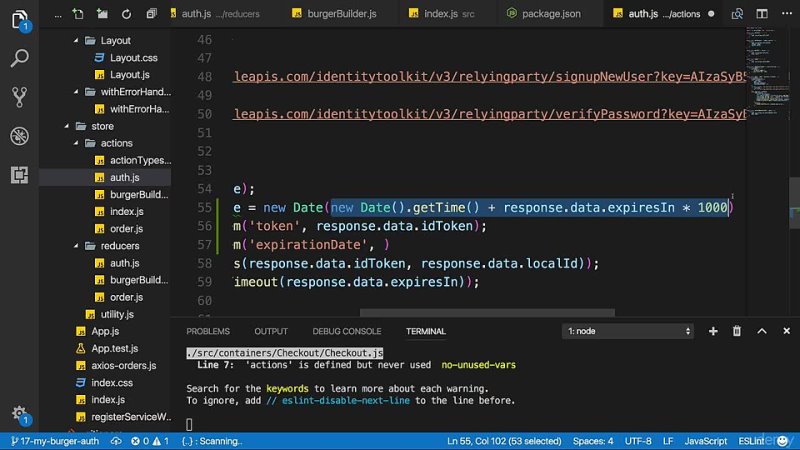Change end of line sequence LF
800x450 pixels.
pyautogui.click(x=668, y=441)
